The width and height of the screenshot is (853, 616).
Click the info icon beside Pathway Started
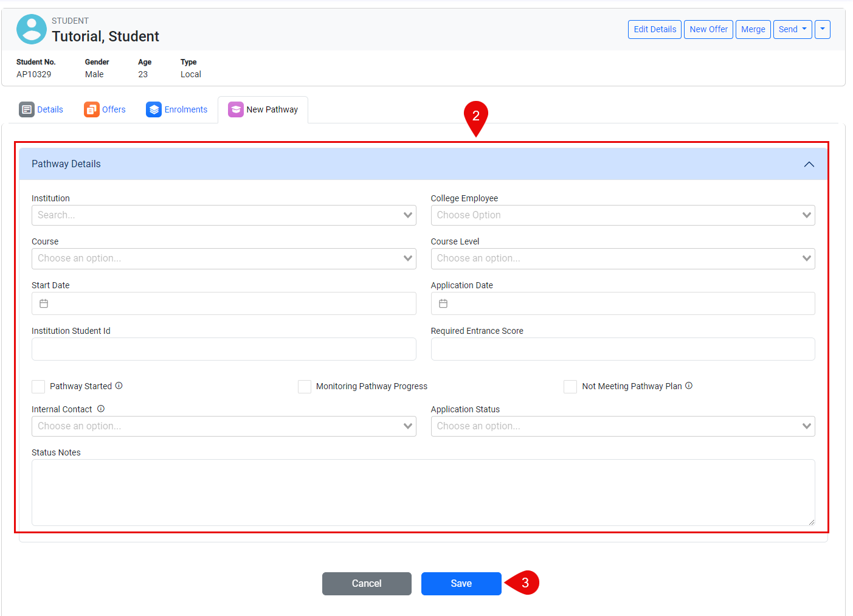(x=119, y=386)
